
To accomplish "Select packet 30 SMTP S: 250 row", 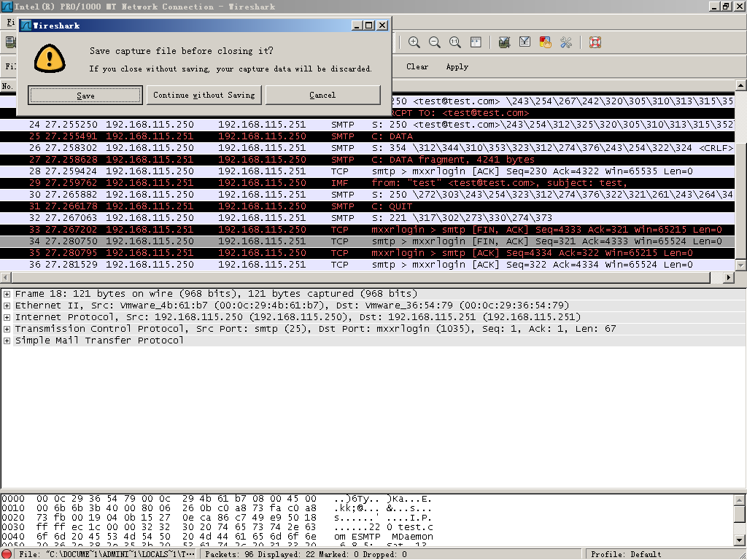I will (x=368, y=195).
